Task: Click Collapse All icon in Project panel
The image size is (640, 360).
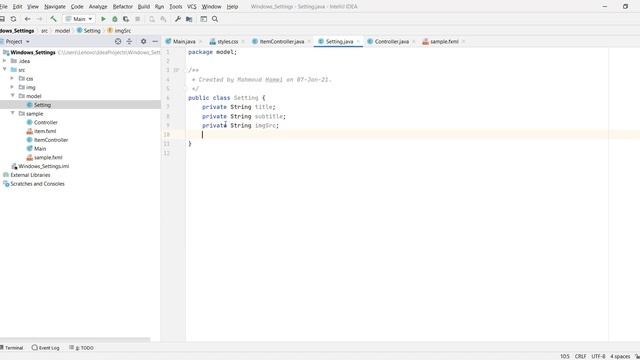Action: 129,41
